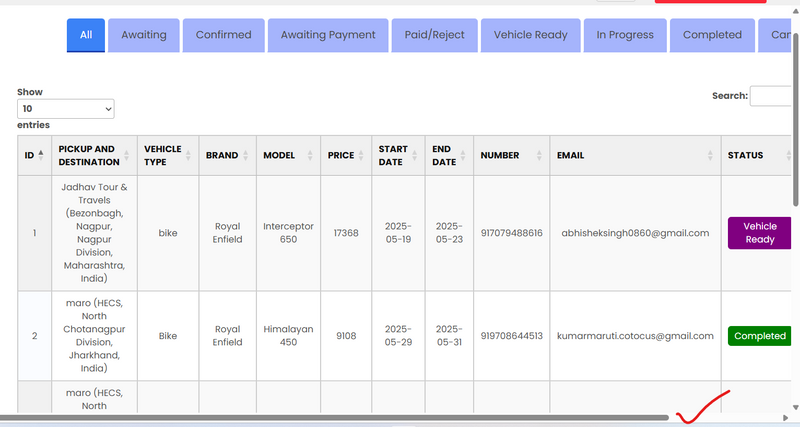Go to the Vehicle Ready tab

[x=530, y=35]
